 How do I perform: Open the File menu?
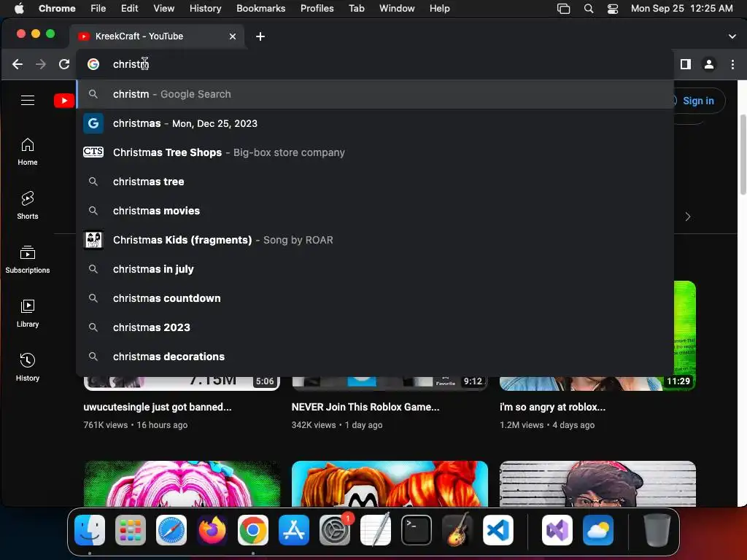[98, 8]
